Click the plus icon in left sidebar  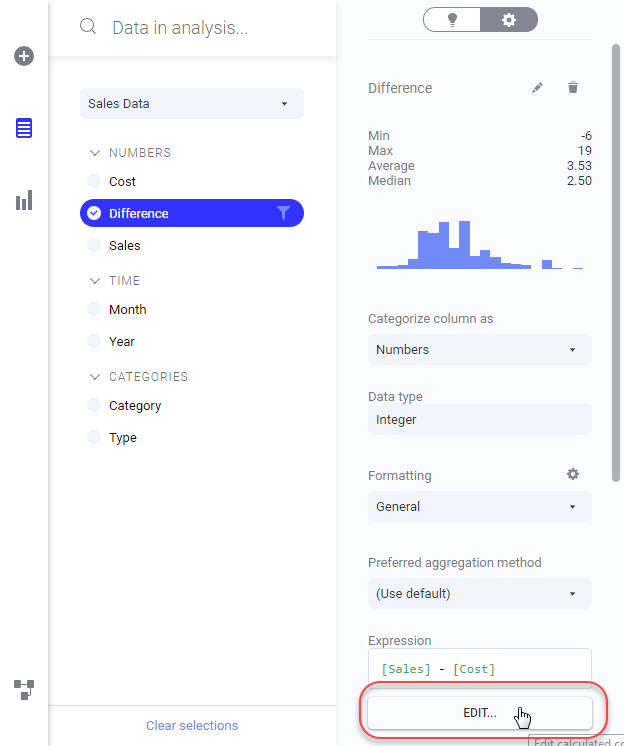pyautogui.click(x=24, y=56)
